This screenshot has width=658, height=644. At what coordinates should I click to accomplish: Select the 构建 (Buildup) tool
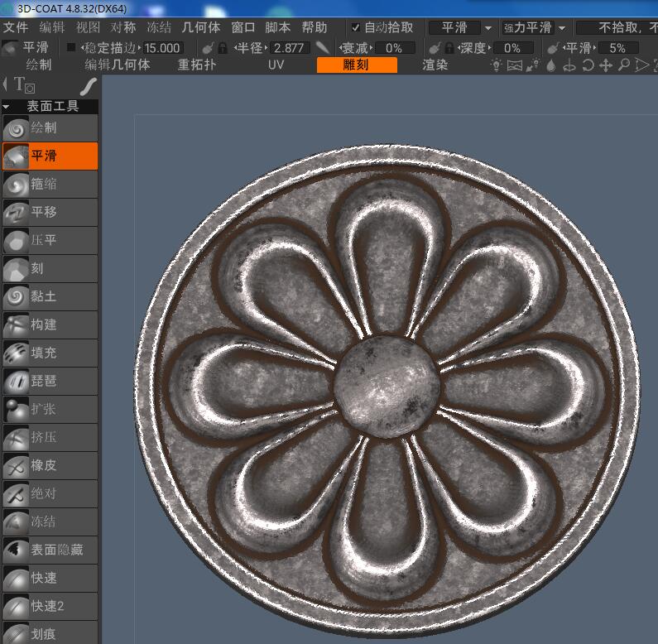[50, 324]
